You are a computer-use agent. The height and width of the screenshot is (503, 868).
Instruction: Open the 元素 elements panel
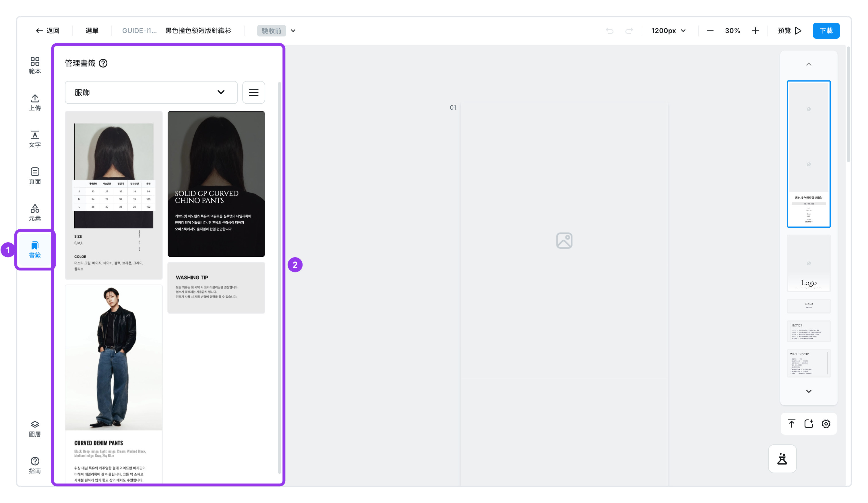coord(35,212)
